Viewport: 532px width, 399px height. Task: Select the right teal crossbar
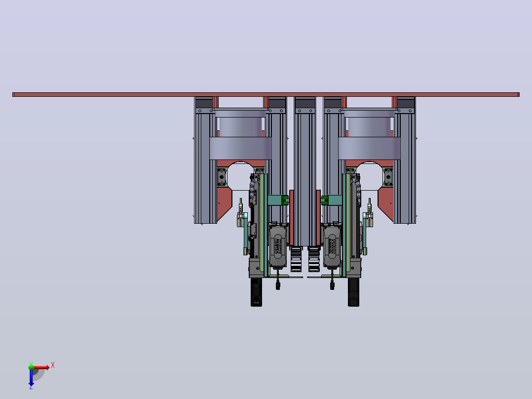(336, 200)
